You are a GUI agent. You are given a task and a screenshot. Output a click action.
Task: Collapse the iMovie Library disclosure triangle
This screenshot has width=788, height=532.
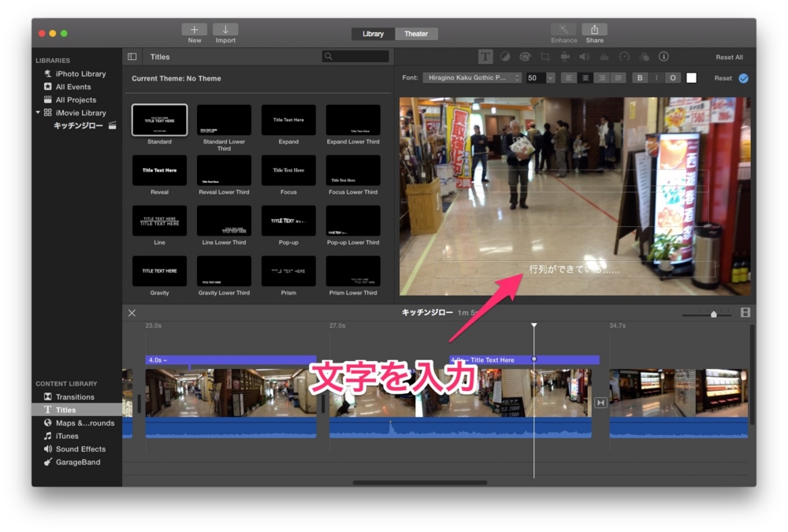[x=38, y=113]
